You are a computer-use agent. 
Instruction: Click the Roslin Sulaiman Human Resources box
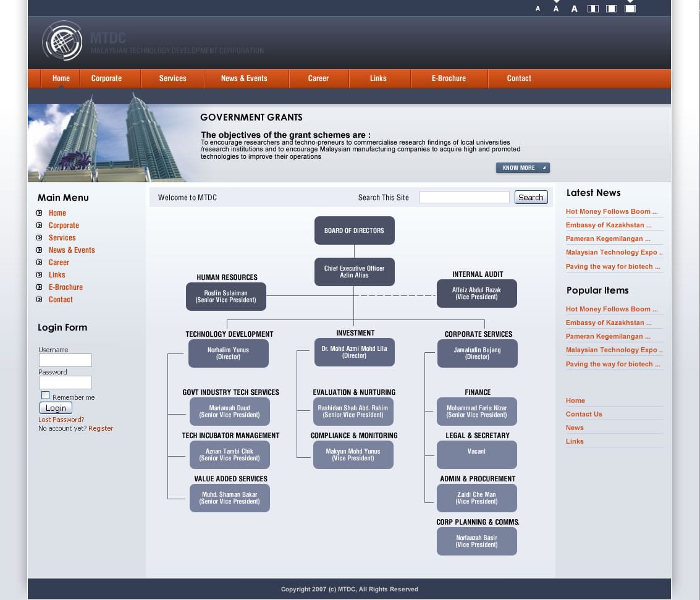(x=226, y=297)
